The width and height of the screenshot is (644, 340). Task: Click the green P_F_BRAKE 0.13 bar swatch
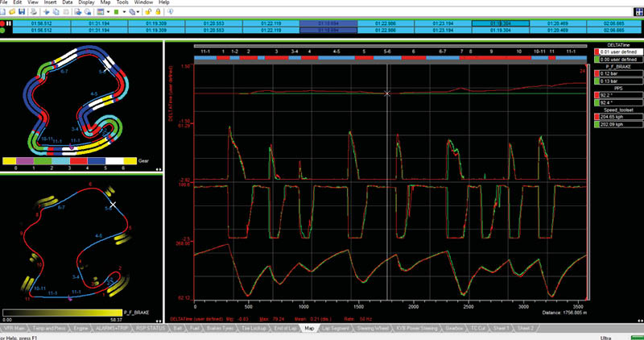[x=597, y=81]
